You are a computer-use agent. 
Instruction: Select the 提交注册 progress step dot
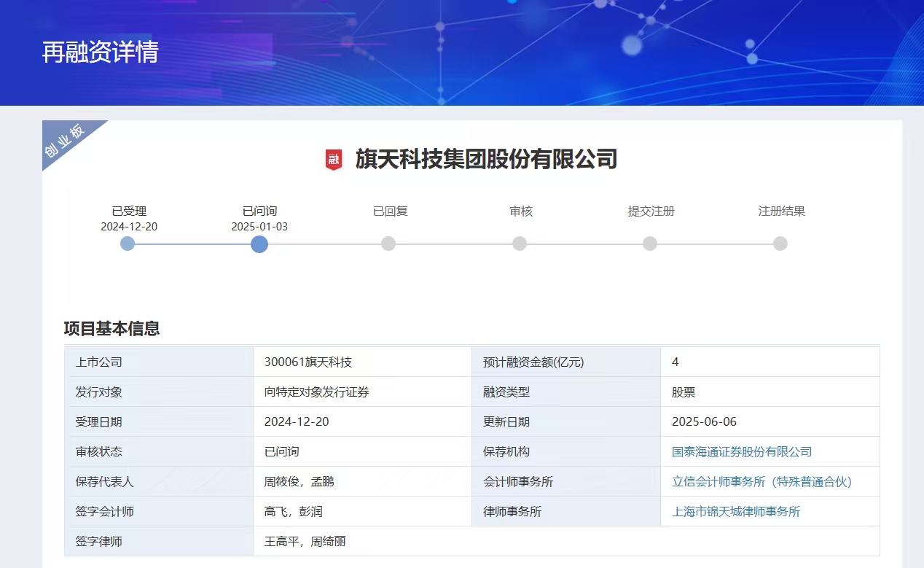point(650,244)
